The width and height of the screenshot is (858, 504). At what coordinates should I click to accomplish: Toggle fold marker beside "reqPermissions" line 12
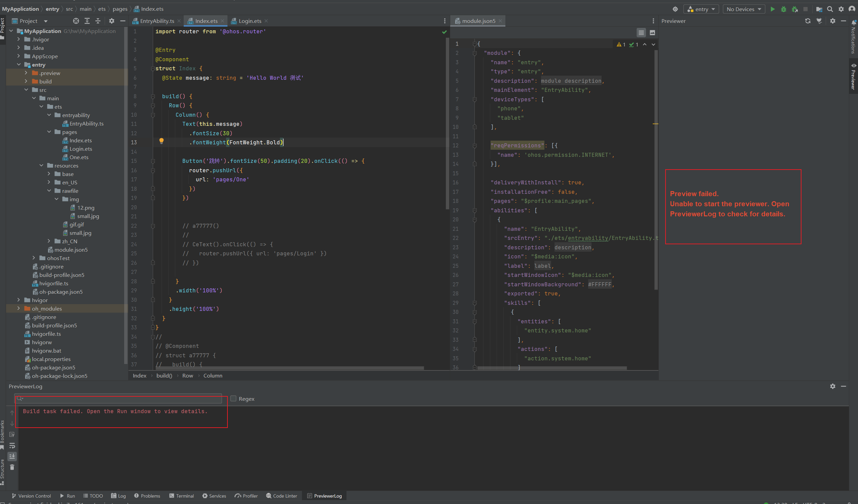pyautogui.click(x=475, y=146)
